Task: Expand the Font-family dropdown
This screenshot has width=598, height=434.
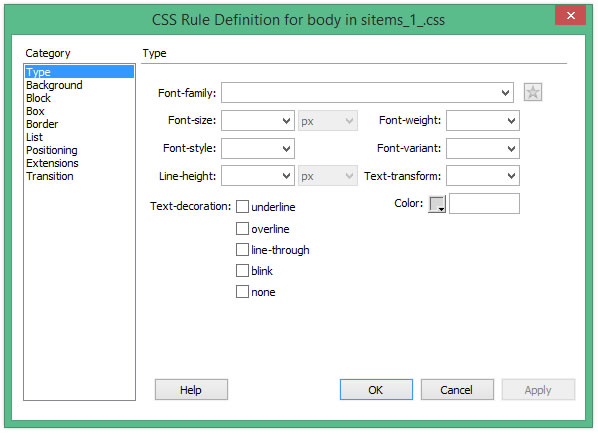Action: pyautogui.click(x=367, y=93)
